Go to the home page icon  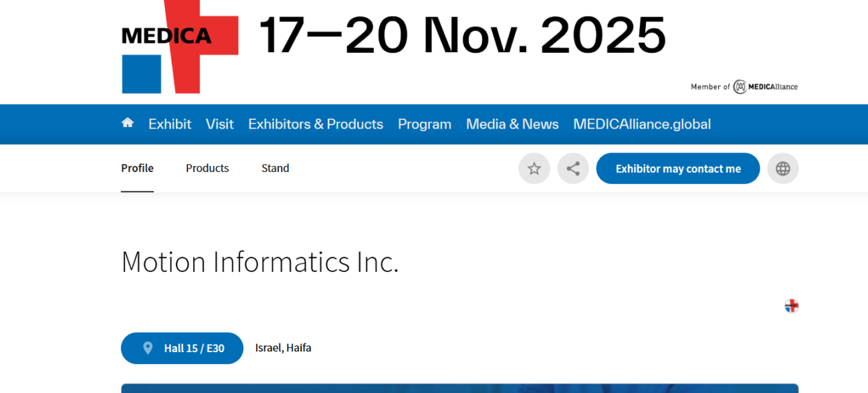pos(127,123)
